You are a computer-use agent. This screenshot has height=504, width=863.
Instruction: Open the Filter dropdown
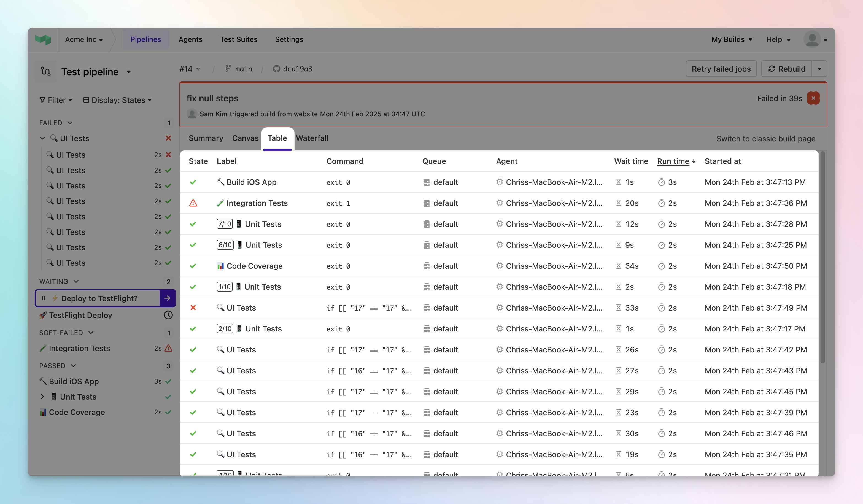tap(56, 100)
